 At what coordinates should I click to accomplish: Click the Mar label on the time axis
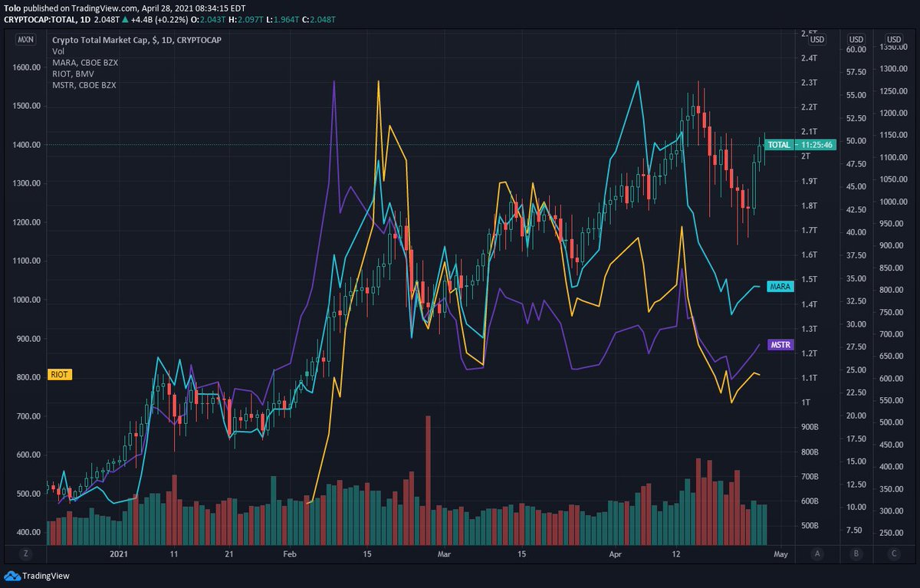coord(445,553)
